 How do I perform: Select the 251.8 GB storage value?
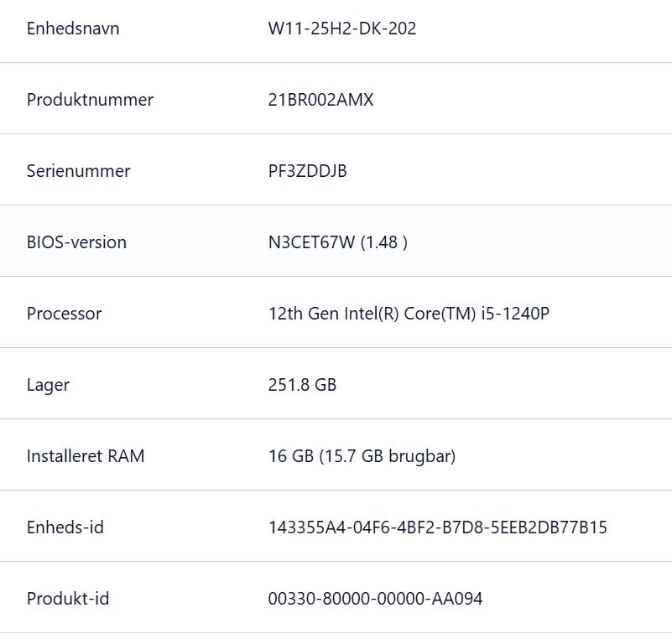coord(302,385)
